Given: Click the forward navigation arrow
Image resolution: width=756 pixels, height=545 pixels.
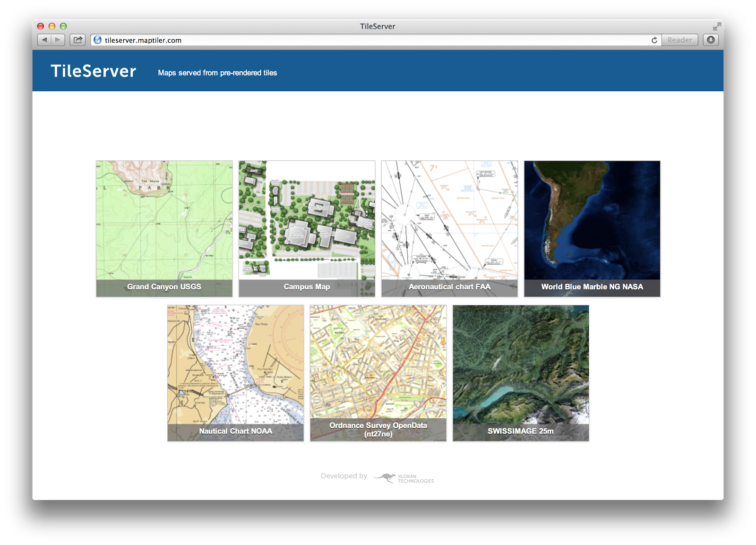Looking at the screenshot, I should (57, 40).
